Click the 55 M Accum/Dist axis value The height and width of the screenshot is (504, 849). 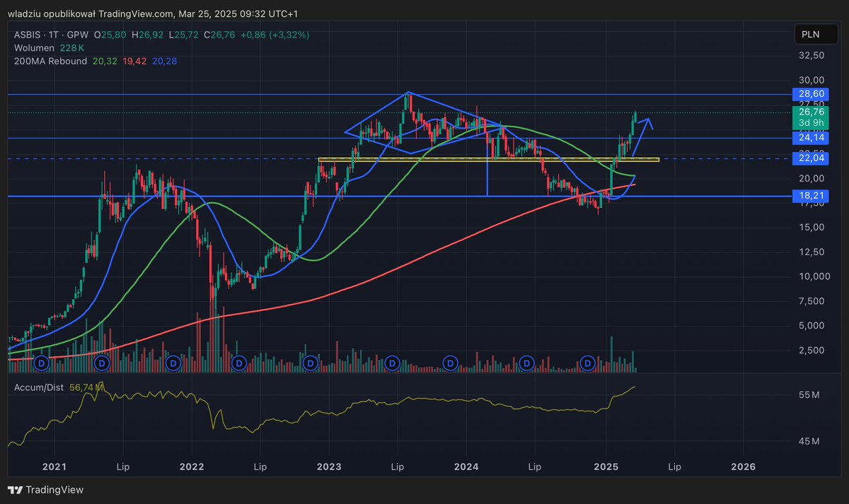point(810,394)
